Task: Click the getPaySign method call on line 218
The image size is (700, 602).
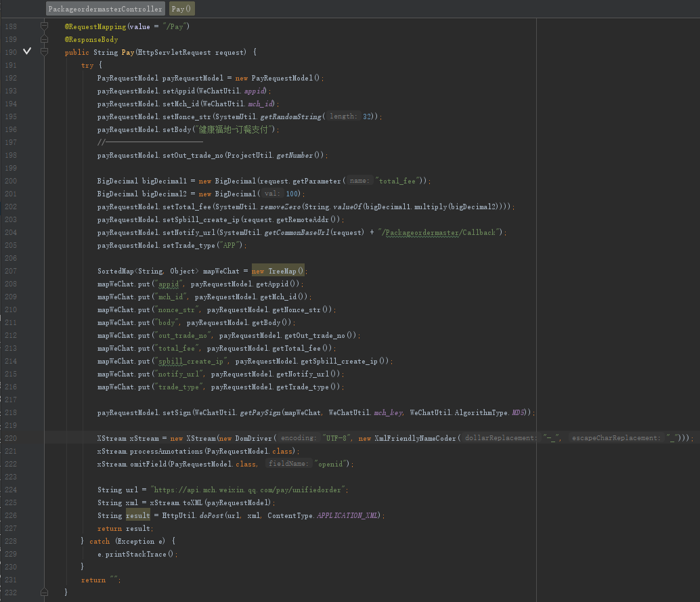Action: point(260,412)
